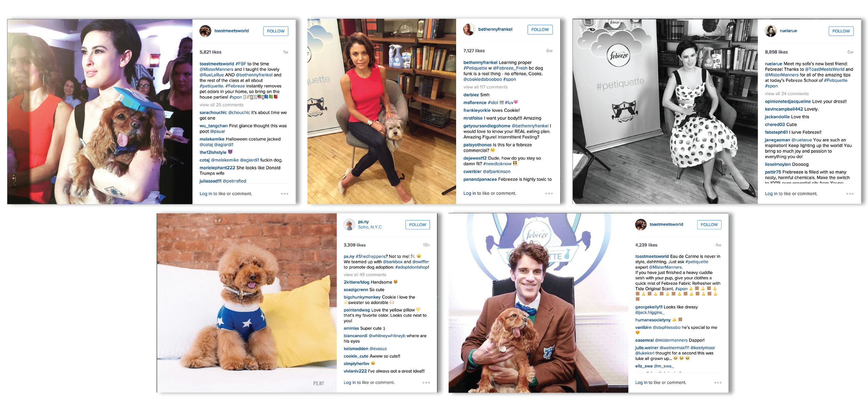Open bethennyfrankel profile avatar

(469, 29)
